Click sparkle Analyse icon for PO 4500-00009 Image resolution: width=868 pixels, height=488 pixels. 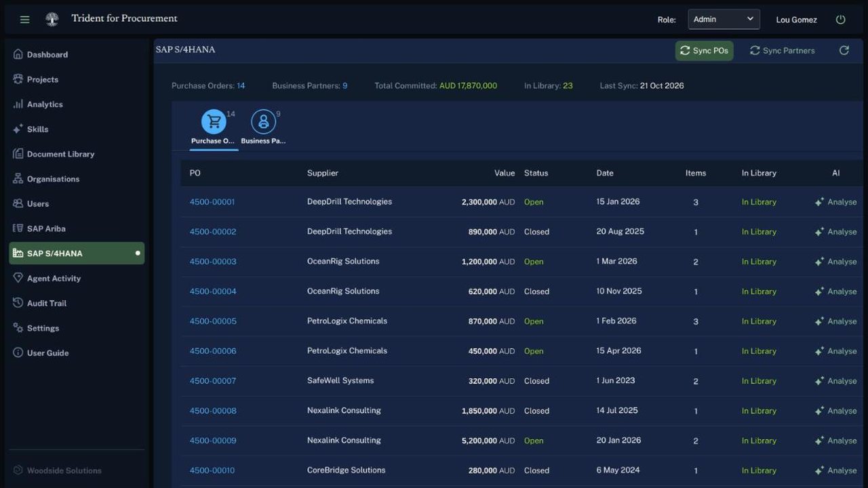coord(819,441)
